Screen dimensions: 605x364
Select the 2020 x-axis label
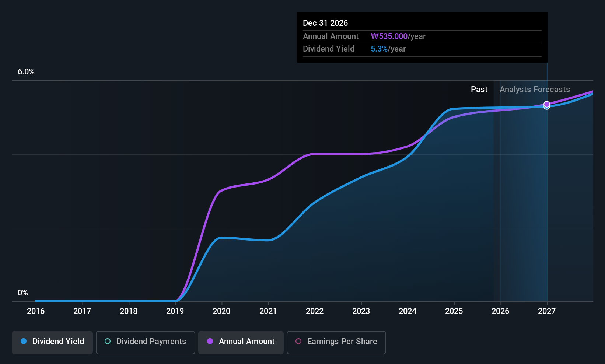pyautogui.click(x=221, y=311)
